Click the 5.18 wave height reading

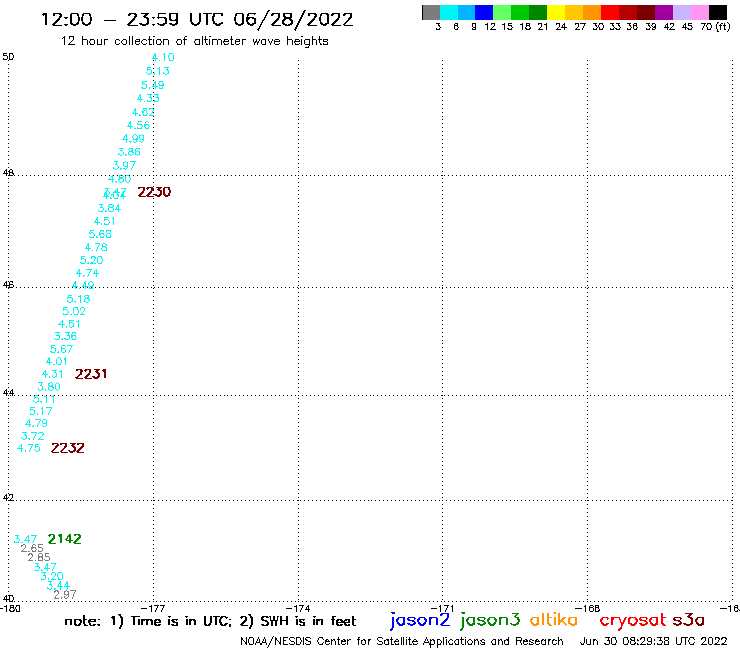pyautogui.click(x=78, y=299)
